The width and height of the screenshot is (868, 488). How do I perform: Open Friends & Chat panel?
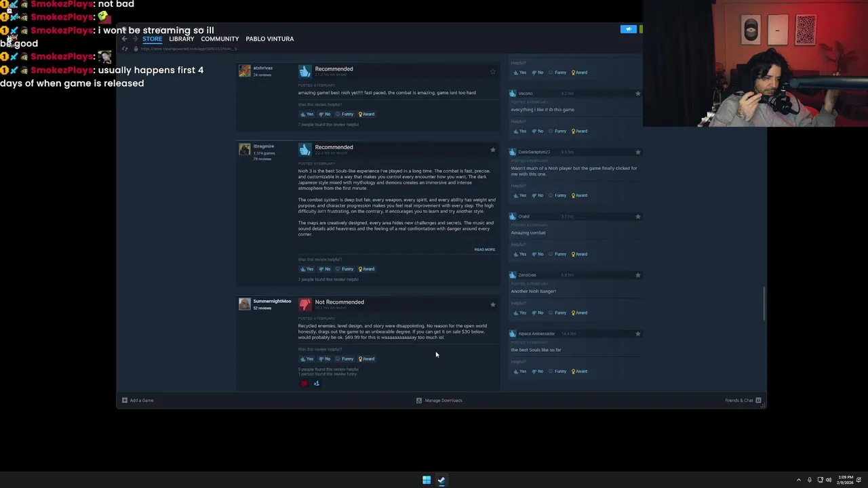coord(743,401)
